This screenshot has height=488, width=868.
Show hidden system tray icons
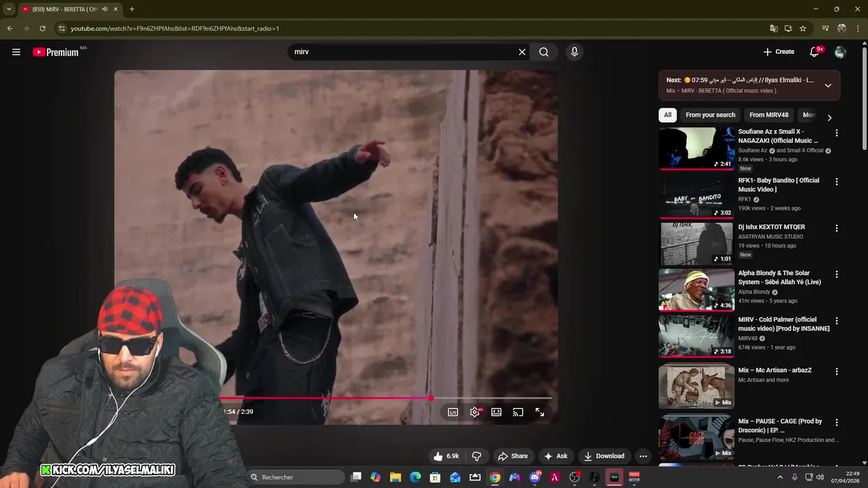click(780, 477)
